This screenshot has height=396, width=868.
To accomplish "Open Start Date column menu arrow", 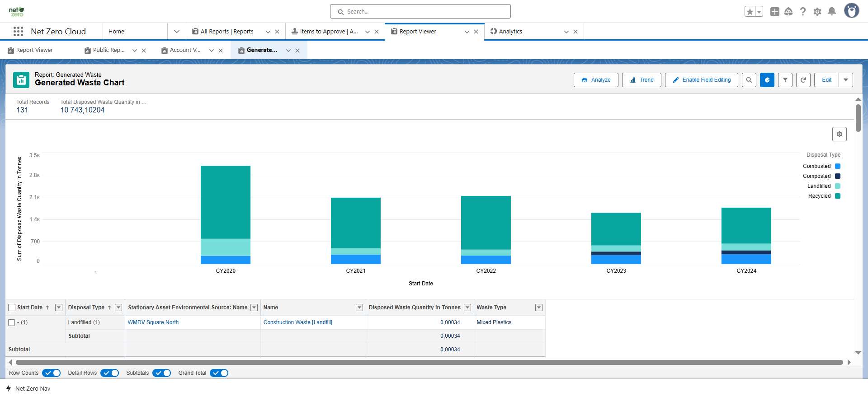I will click(59, 307).
